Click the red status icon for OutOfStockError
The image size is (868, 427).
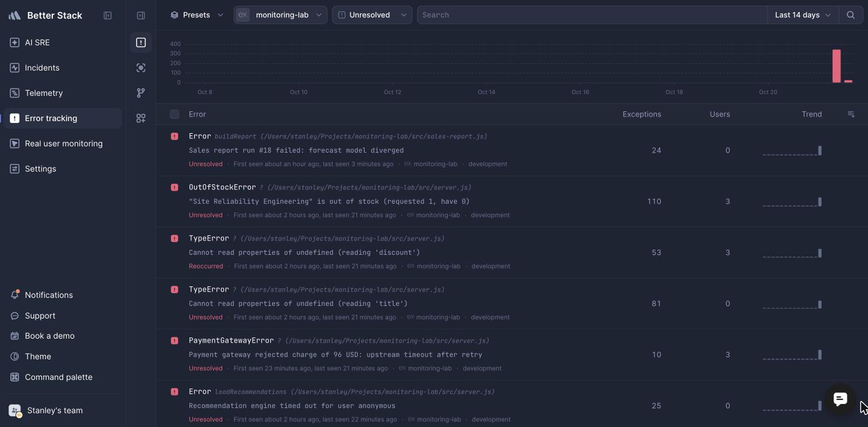coord(175,188)
